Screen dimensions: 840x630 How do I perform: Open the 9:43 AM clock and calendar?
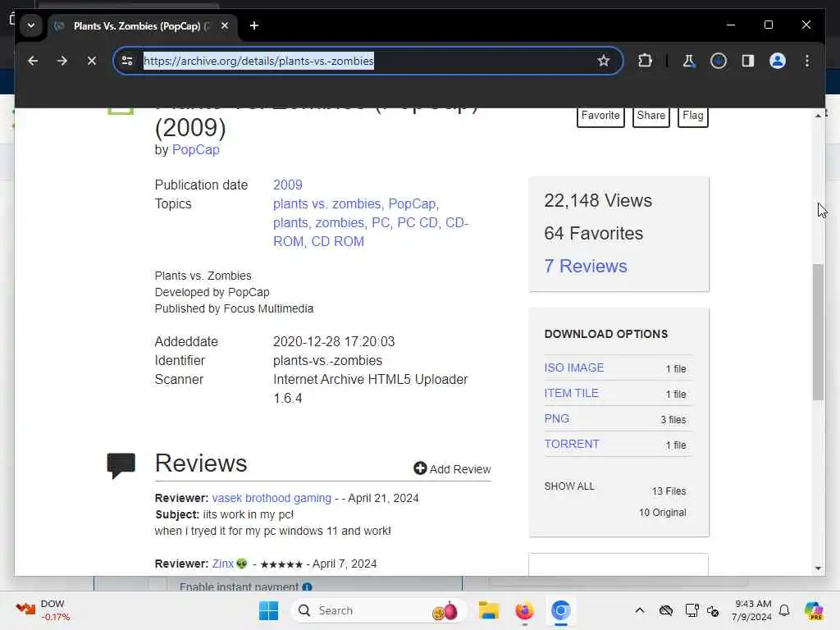click(751, 610)
